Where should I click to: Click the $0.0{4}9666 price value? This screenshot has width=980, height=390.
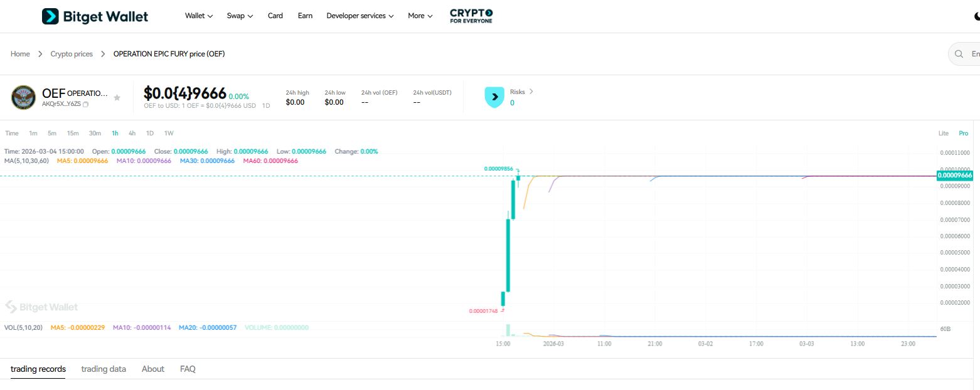tap(184, 93)
